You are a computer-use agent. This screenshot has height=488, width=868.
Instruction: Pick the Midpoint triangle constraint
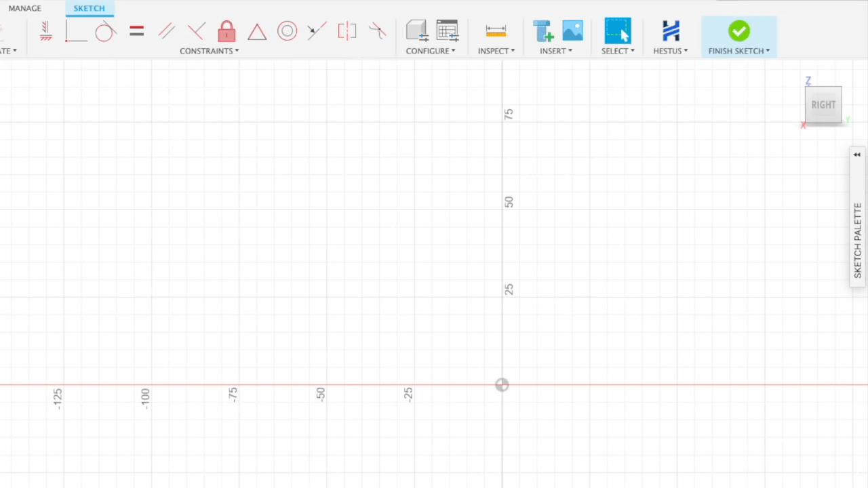[257, 31]
